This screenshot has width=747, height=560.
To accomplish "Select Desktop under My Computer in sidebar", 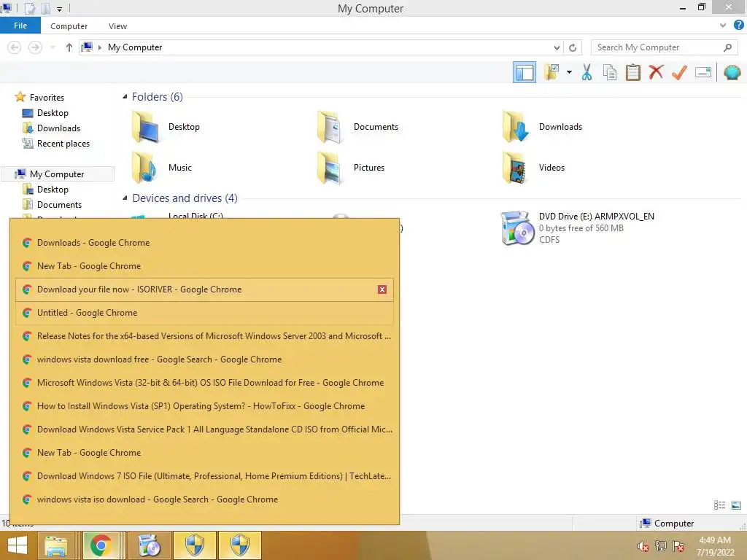I will pyautogui.click(x=53, y=189).
